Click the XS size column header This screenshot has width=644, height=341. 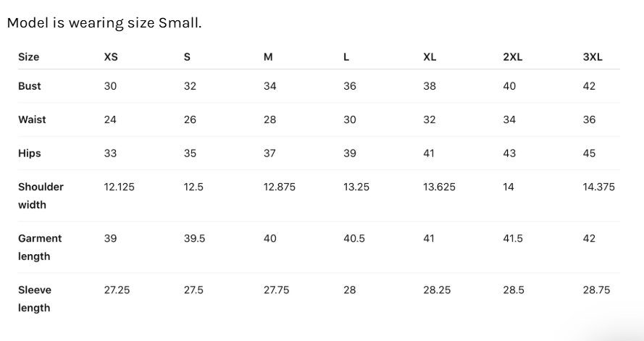111,56
